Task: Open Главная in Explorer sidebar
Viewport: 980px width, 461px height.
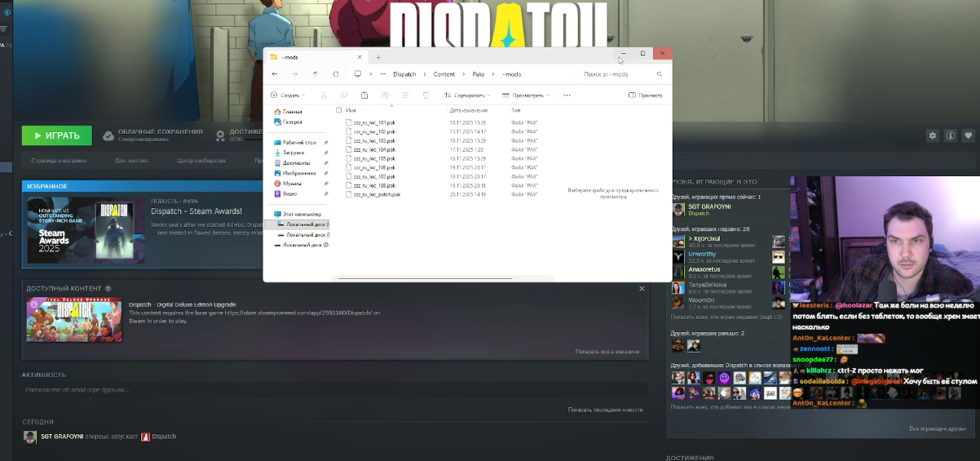Action: click(287, 112)
